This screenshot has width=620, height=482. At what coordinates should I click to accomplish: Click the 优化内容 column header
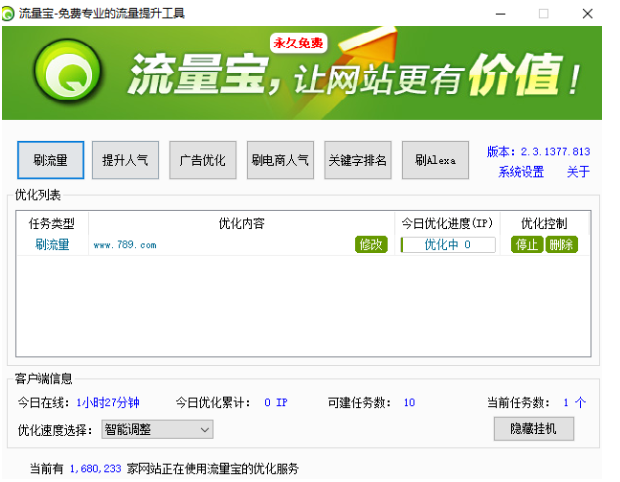242,223
